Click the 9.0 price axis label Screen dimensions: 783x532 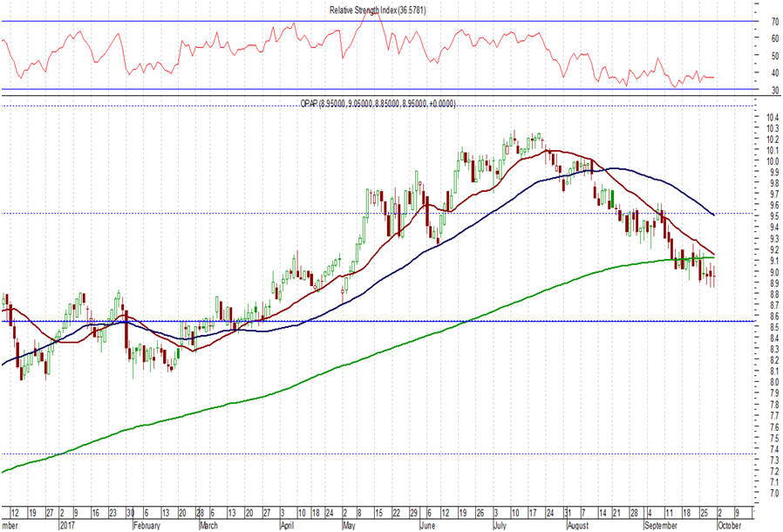click(x=773, y=272)
